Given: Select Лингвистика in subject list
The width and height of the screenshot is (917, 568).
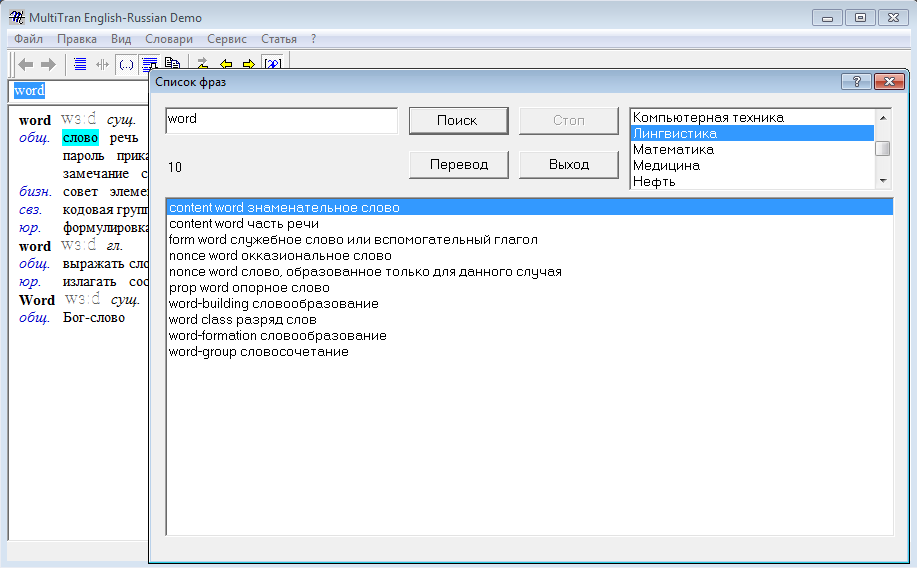Looking at the screenshot, I should coord(752,133).
